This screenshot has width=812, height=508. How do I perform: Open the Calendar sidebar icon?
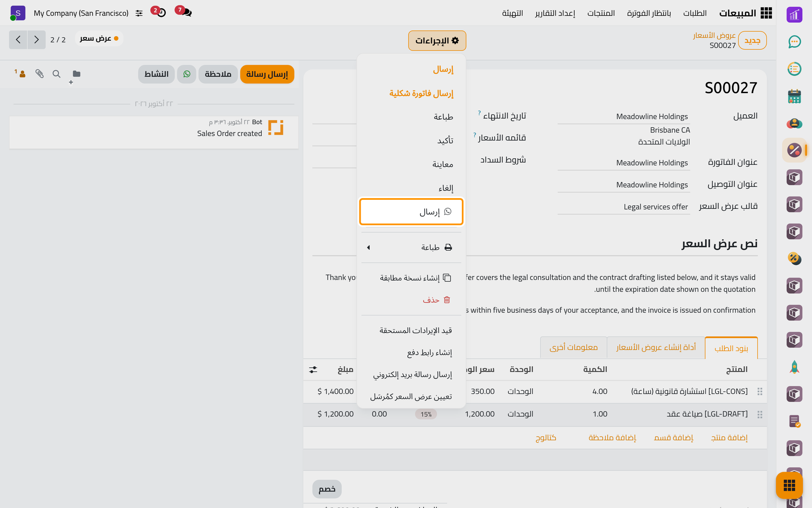pos(794,96)
